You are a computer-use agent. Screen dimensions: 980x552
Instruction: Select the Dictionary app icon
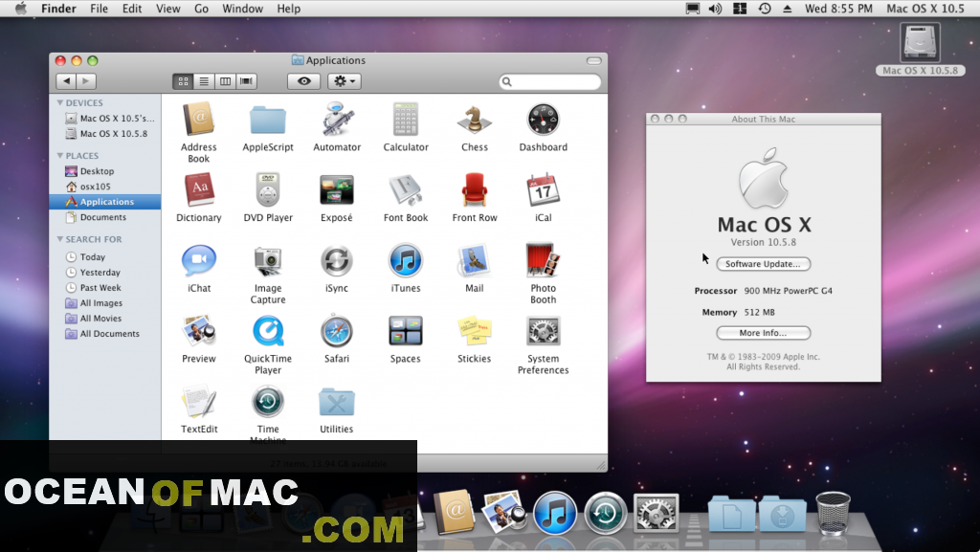199,189
